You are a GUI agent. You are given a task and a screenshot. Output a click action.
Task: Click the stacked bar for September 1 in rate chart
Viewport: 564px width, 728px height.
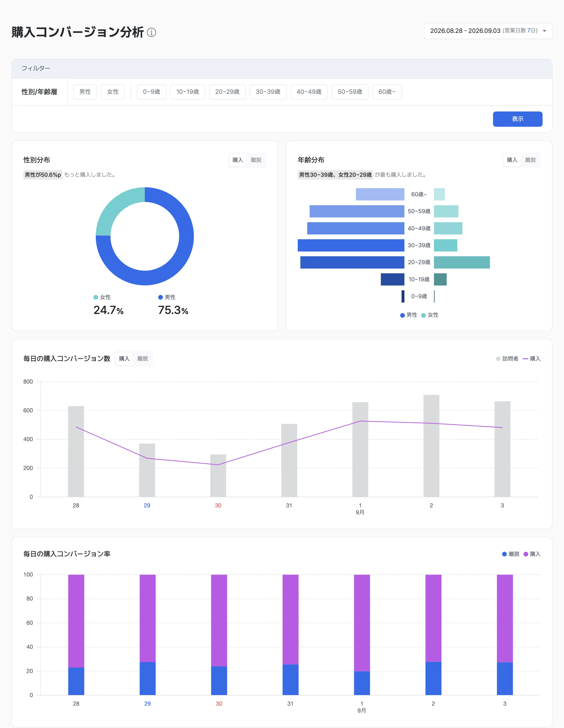tap(362, 635)
